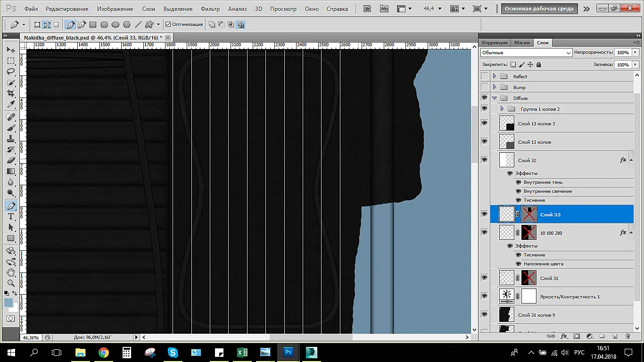This screenshot has height=362, width=644.
Task: Select the Type tool
Action: pos(11,216)
